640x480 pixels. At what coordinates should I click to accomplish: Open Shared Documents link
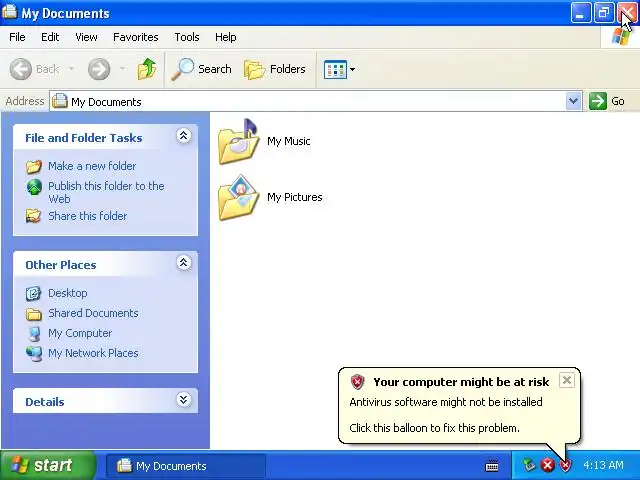pos(93,313)
